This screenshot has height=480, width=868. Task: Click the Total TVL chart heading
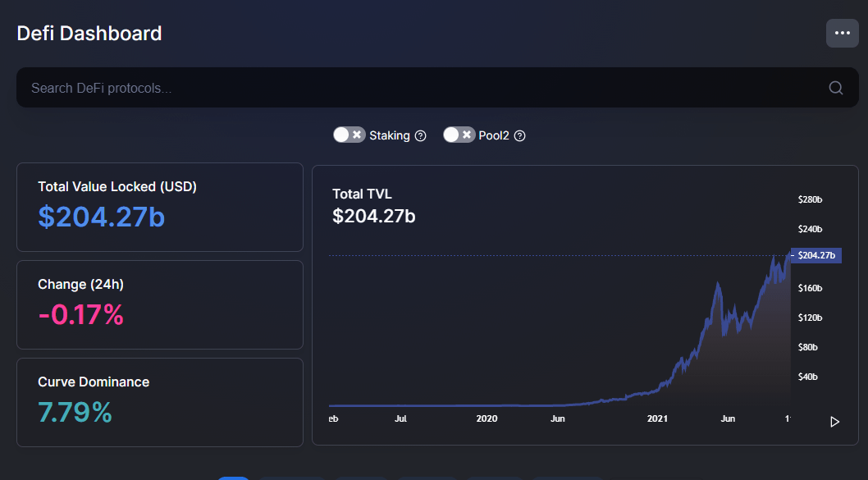362,194
